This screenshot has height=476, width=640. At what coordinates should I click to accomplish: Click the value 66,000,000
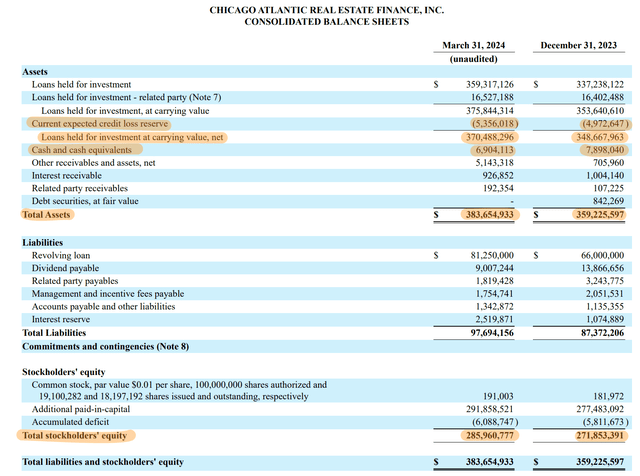pos(602,256)
